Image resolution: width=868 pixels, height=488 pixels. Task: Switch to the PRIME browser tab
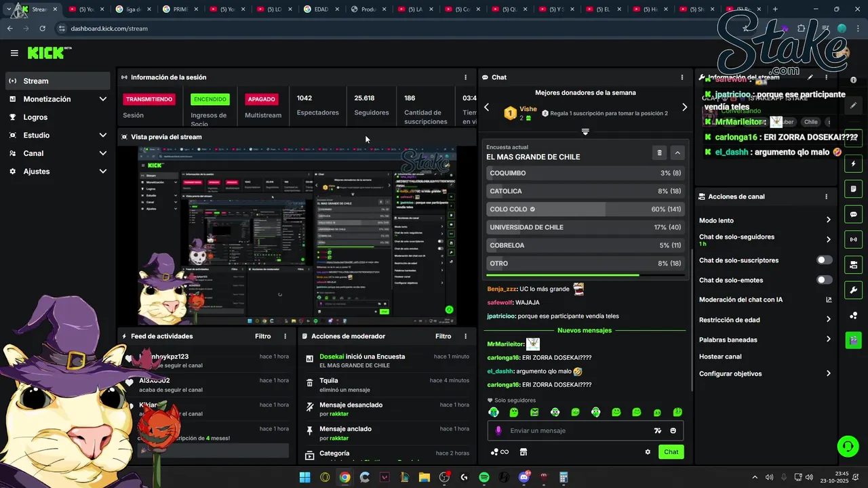coord(180,9)
